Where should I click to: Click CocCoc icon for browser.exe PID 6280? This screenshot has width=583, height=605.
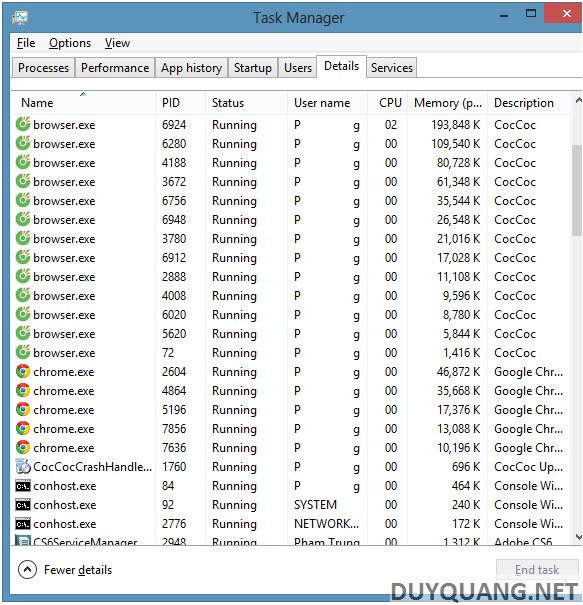pos(23,143)
